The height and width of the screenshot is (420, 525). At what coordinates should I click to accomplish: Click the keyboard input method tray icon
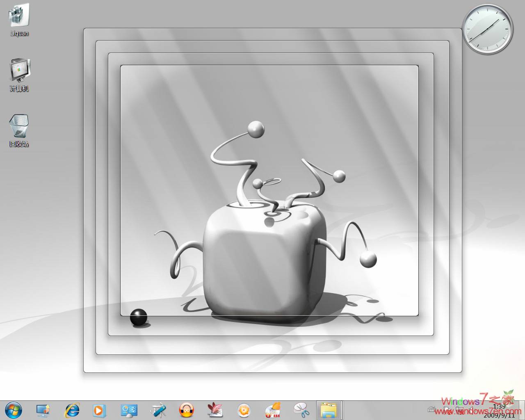432,410
